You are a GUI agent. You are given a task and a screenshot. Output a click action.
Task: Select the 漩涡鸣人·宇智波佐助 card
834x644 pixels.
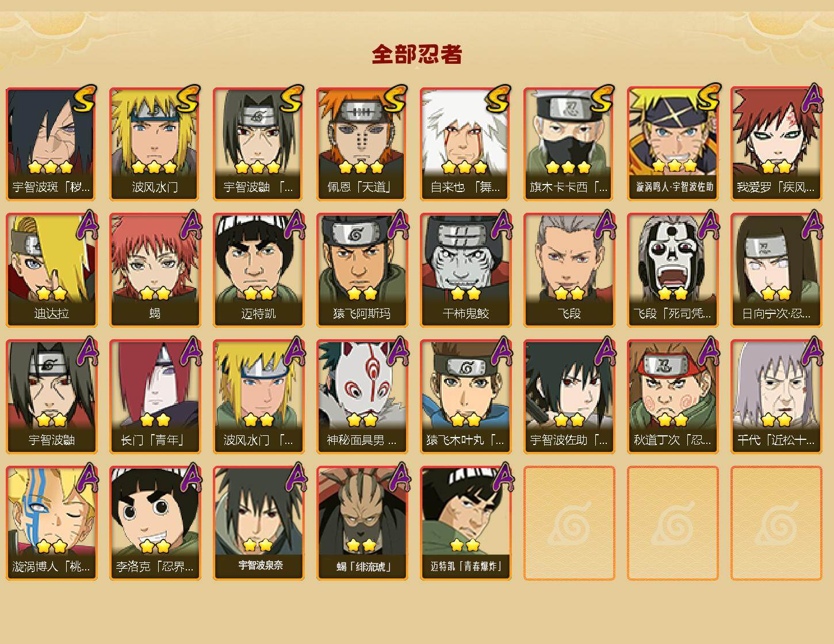(x=673, y=144)
